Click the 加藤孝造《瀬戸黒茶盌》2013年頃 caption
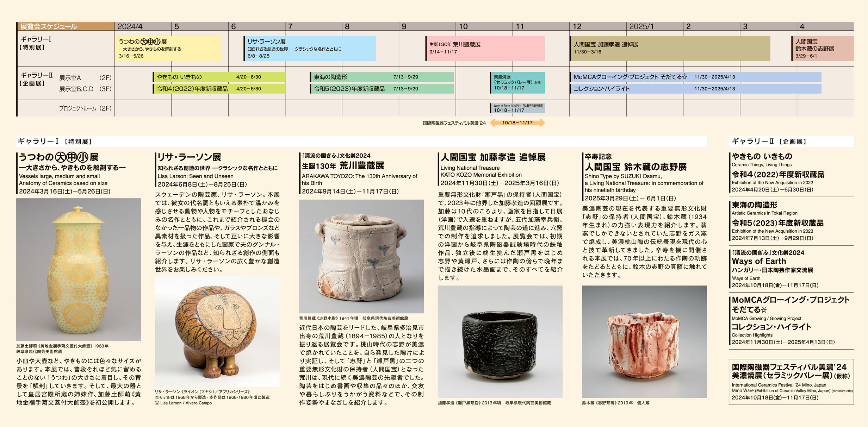The image size is (868, 427). pyautogui.click(x=495, y=403)
